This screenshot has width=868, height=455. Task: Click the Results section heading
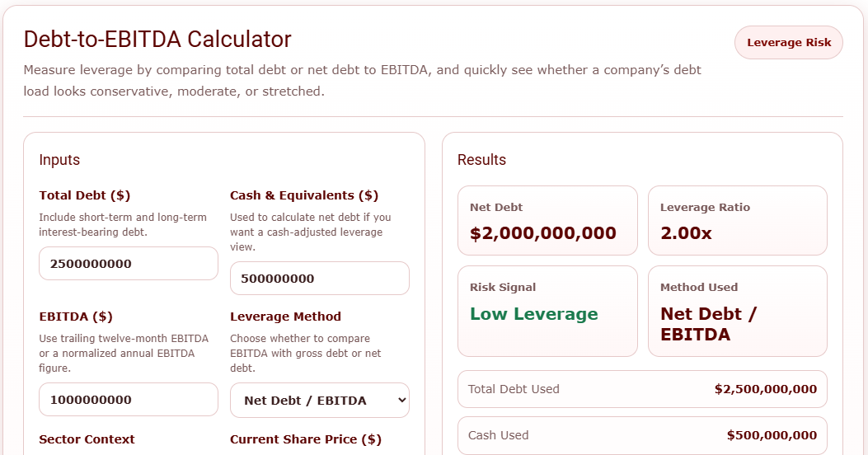[x=481, y=160]
